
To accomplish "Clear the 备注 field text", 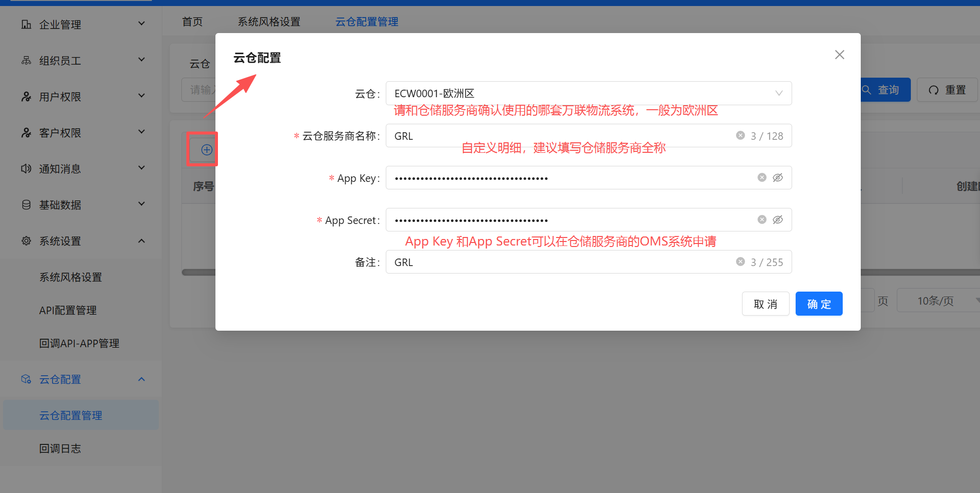I will click(740, 262).
